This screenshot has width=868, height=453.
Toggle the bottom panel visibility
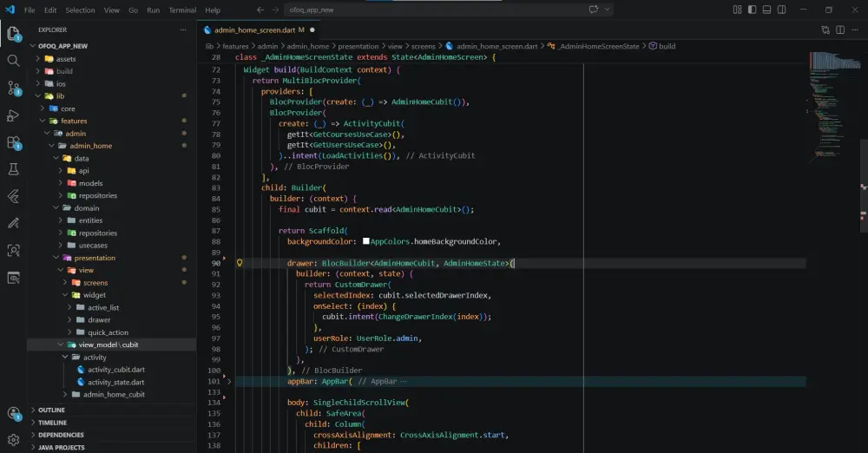pos(766,10)
